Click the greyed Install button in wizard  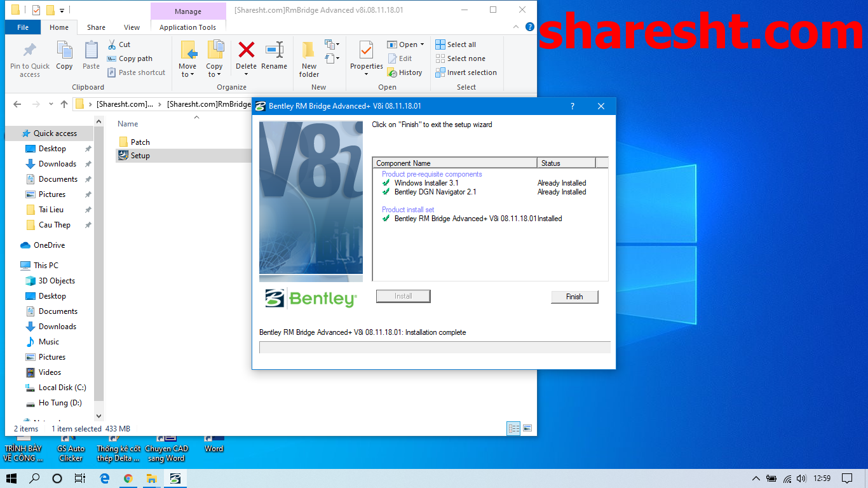click(x=403, y=296)
